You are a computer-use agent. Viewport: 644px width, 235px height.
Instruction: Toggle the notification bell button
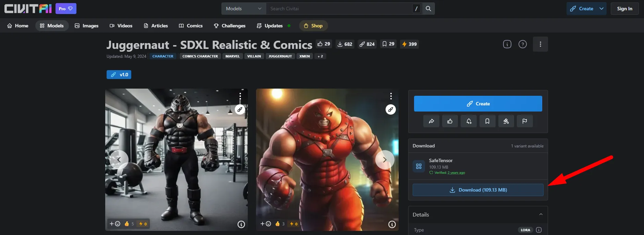(469, 121)
